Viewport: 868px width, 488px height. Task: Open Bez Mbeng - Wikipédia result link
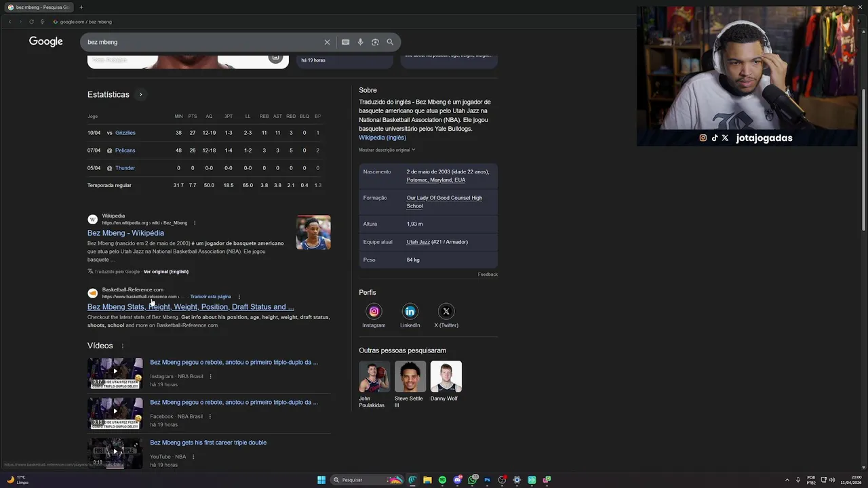125,233
